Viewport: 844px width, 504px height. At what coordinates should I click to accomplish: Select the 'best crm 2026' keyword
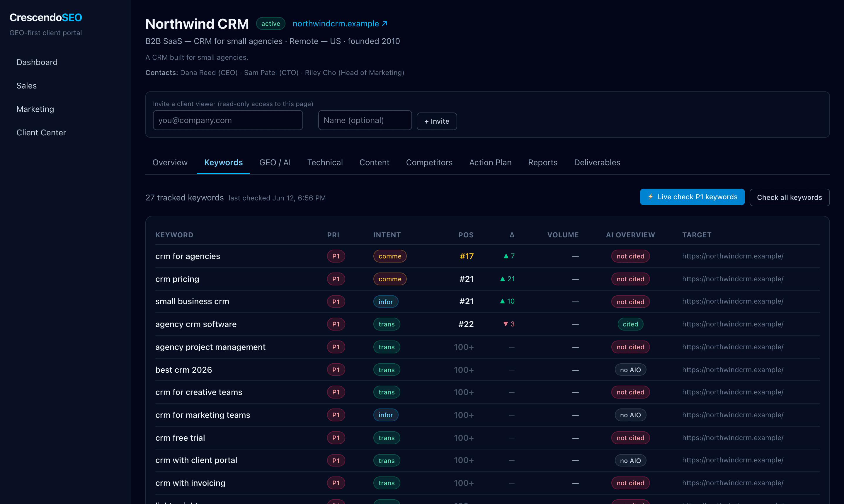pyautogui.click(x=183, y=370)
